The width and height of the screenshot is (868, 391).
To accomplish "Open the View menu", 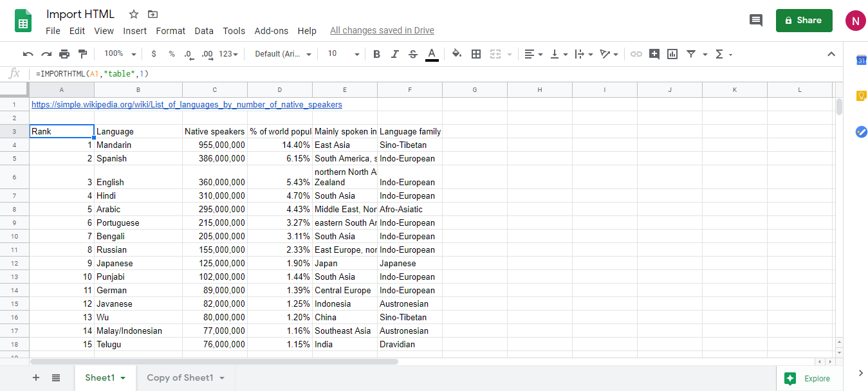I will click(x=104, y=31).
